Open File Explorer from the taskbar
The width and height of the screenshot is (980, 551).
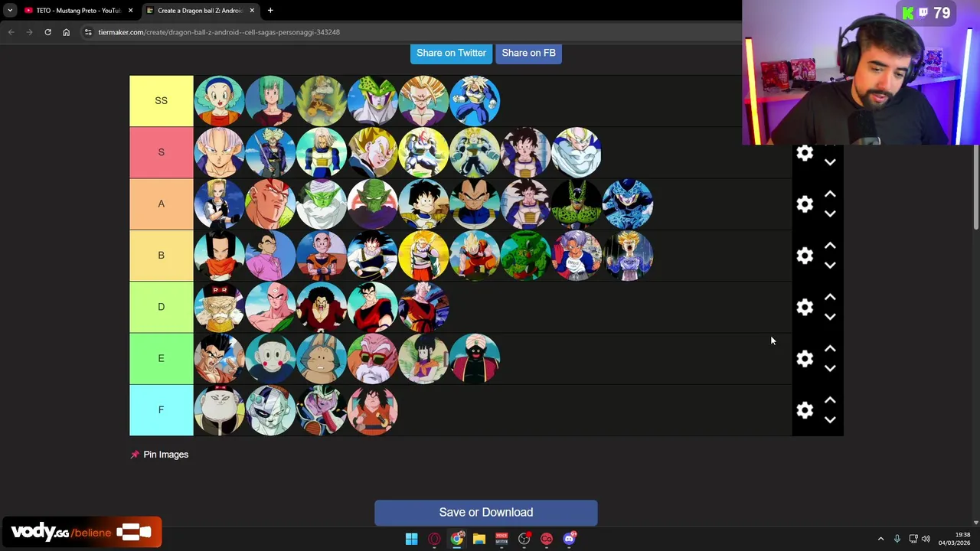click(x=479, y=539)
